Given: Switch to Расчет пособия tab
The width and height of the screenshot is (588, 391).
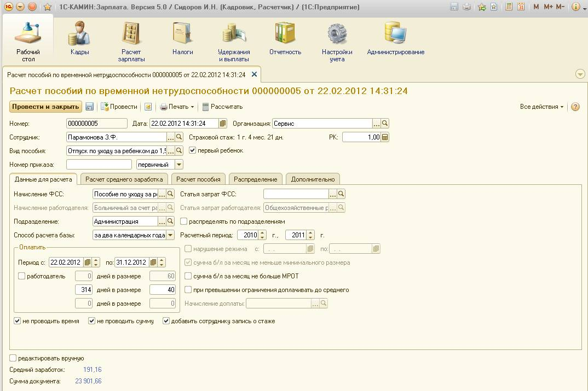Looking at the screenshot, I should pyautogui.click(x=198, y=179).
